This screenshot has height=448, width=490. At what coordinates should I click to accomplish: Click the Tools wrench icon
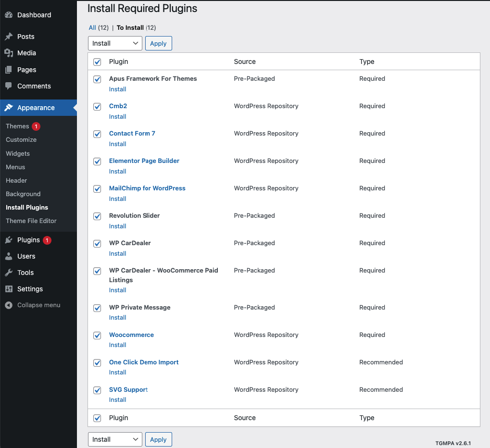[x=9, y=273]
